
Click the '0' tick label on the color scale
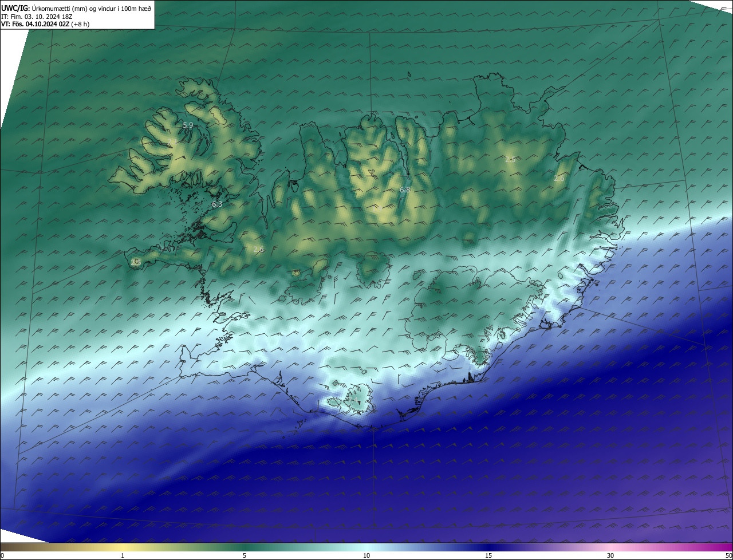[x=2, y=555]
